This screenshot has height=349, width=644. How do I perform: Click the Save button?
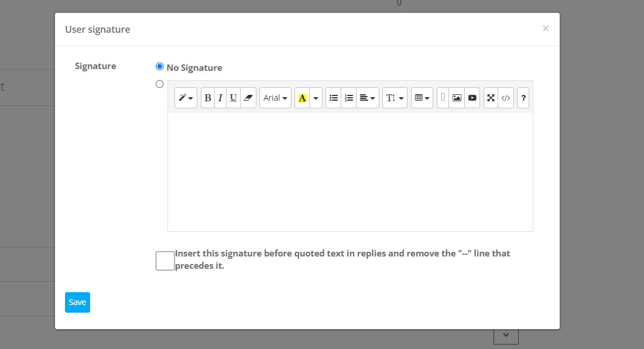click(78, 302)
